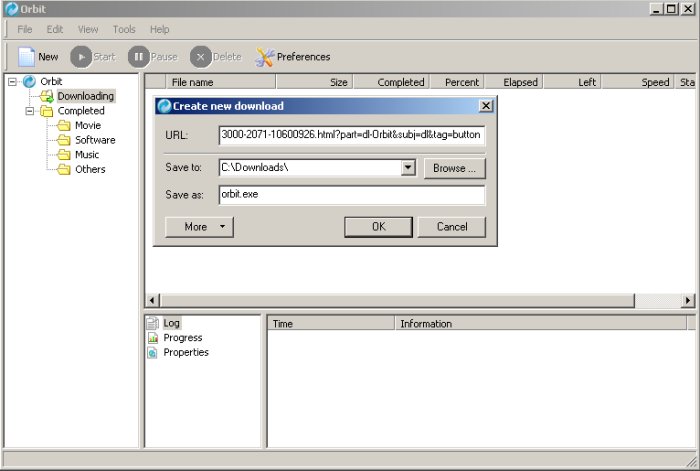Click the left arrow of horizontal scrollbar
Screen dimensions: 700x471
coord(153,300)
